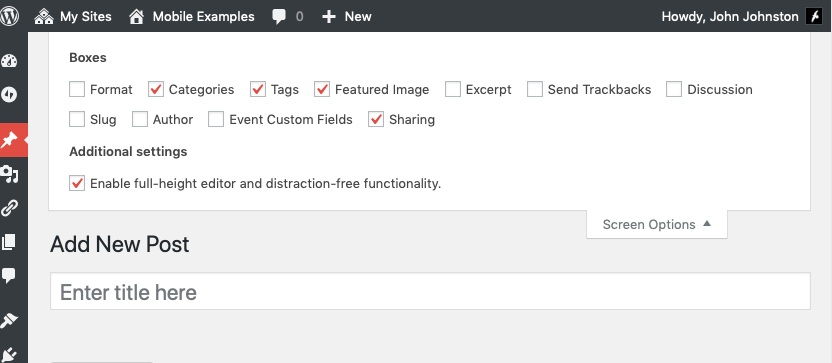Collapse the Screen Options panel
The height and width of the screenshot is (363, 832).
coord(657,224)
